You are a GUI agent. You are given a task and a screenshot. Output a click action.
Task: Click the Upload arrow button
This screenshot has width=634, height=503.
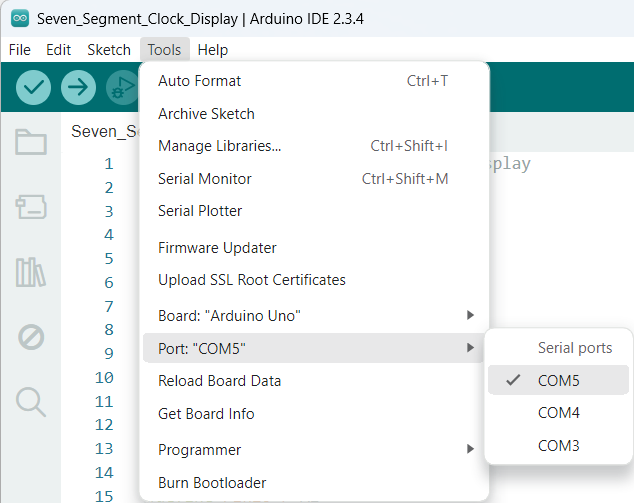point(78,87)
